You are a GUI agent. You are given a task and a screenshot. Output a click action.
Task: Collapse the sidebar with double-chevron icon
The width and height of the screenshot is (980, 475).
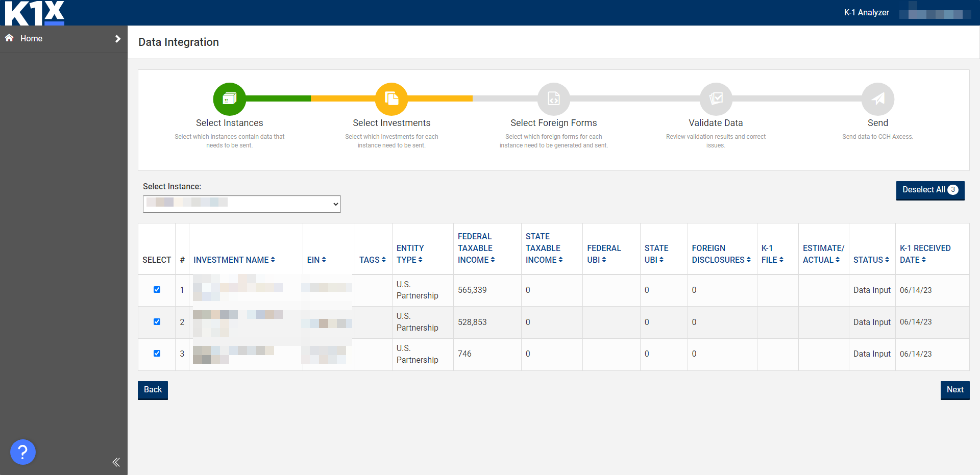pyautogui.click(x=116, y=462)
